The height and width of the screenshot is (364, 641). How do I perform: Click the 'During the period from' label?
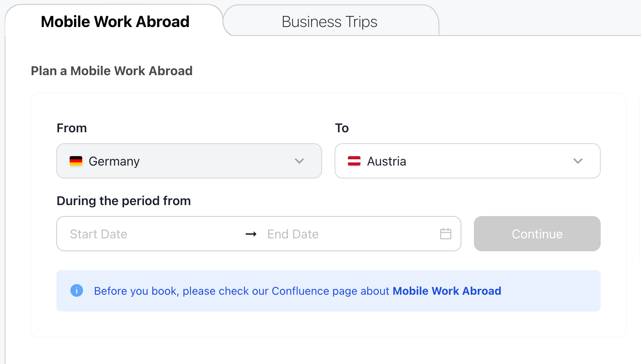[124, 201]
